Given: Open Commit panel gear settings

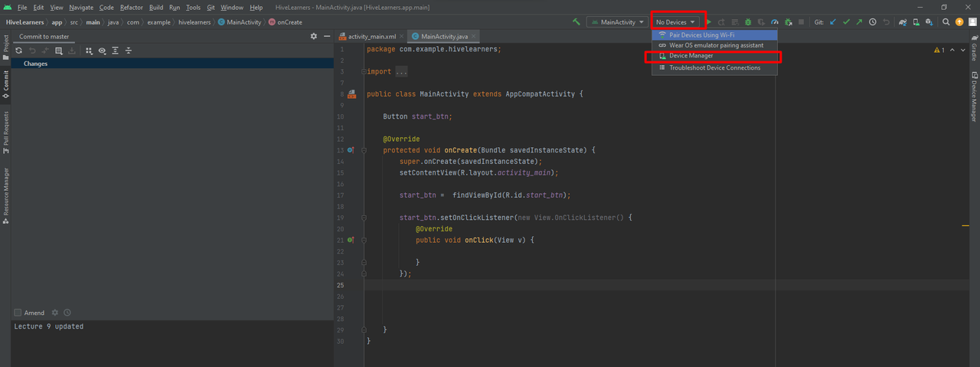Looking at the screenshot, I should [313, 36].
